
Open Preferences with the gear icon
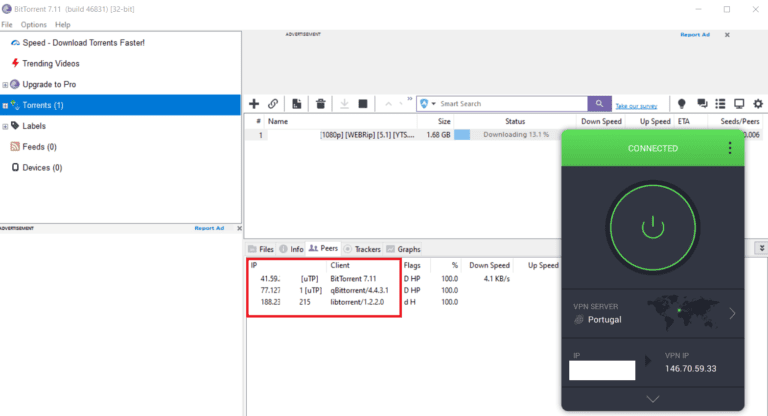(758, 104)
